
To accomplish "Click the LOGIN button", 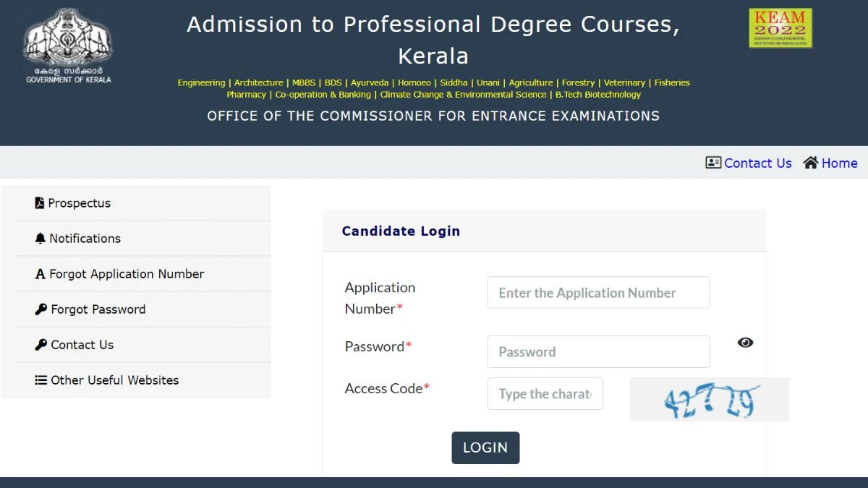I will pos(485,448).
